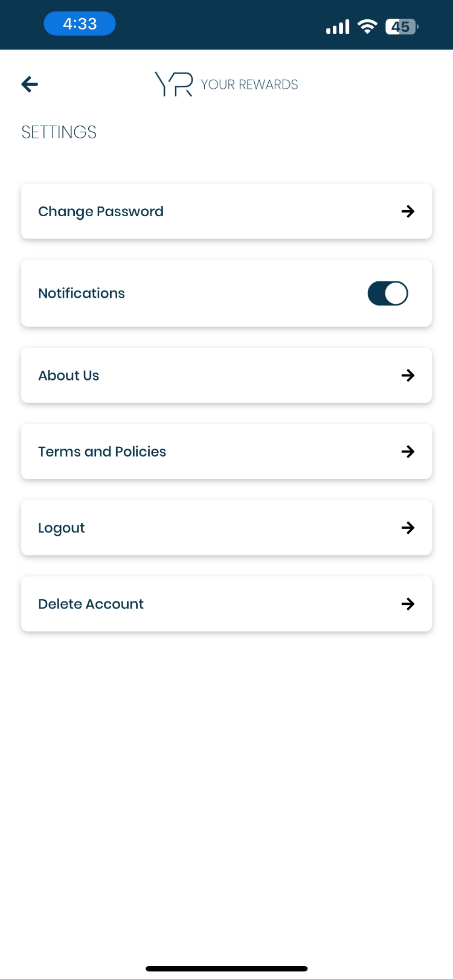Tap the Wi-Fi status icon
The width and height of the screenshot is (453, 980).
pos(367,27)
